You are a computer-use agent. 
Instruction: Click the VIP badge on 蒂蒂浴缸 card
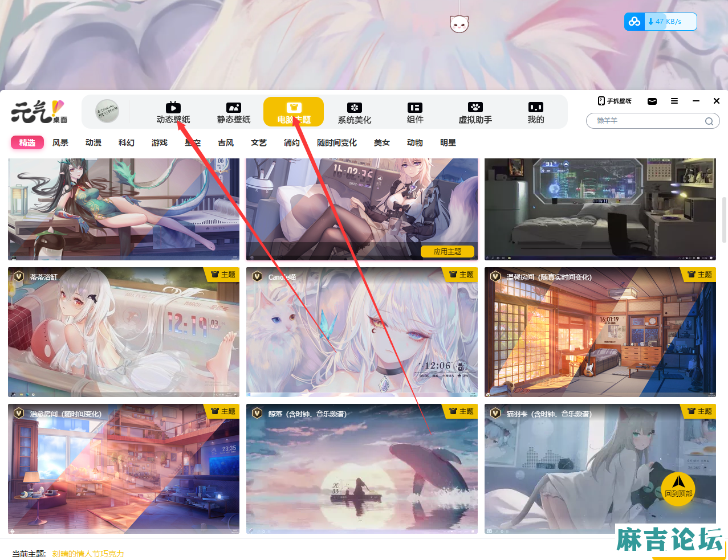(18, 276)
